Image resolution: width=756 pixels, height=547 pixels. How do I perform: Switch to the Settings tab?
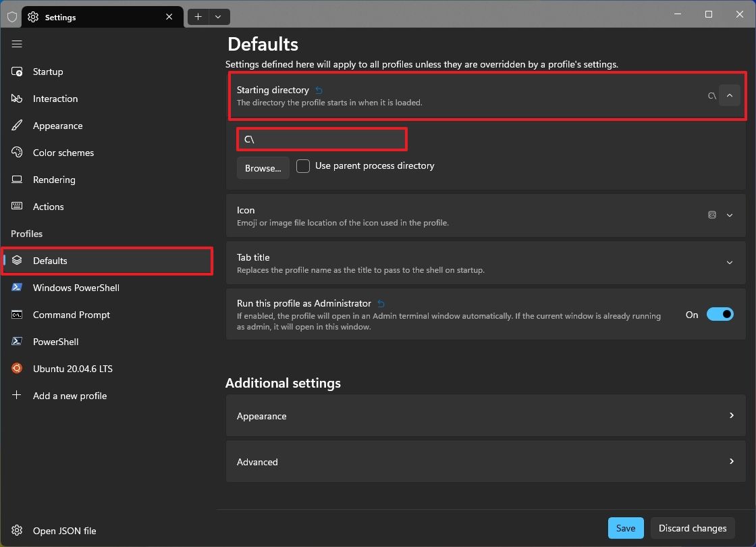click(x=94, y=16)
